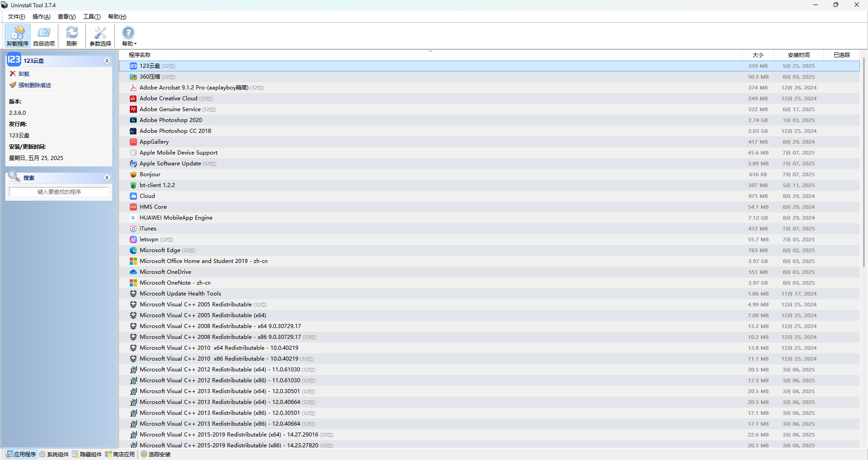
Task: Select Visual C++ 2010 x64 Redistributable 10.0.40219
Action: click(490, 348)
